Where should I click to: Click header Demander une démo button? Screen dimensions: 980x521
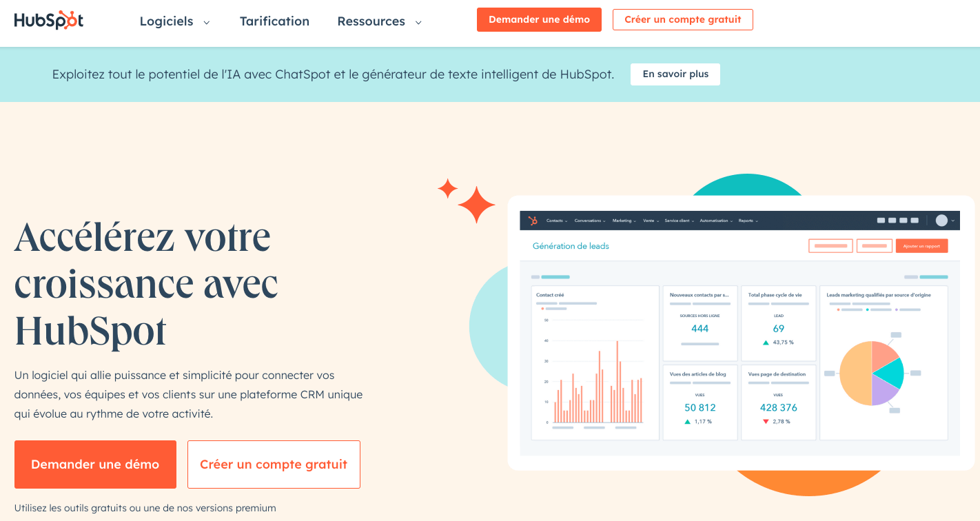pyautogui.click(x=539, y=19)
